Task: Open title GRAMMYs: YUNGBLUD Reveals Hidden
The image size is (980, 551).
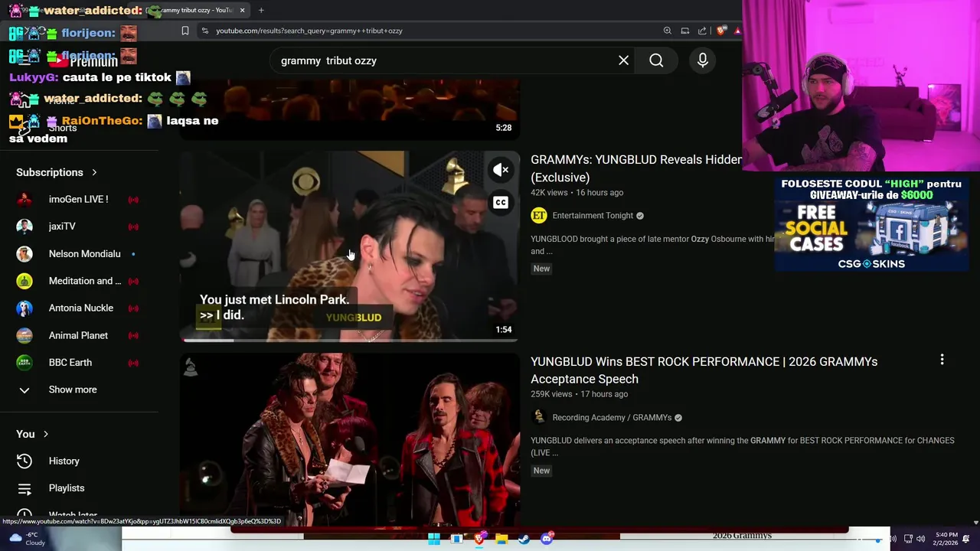Action: pos(636,168)
